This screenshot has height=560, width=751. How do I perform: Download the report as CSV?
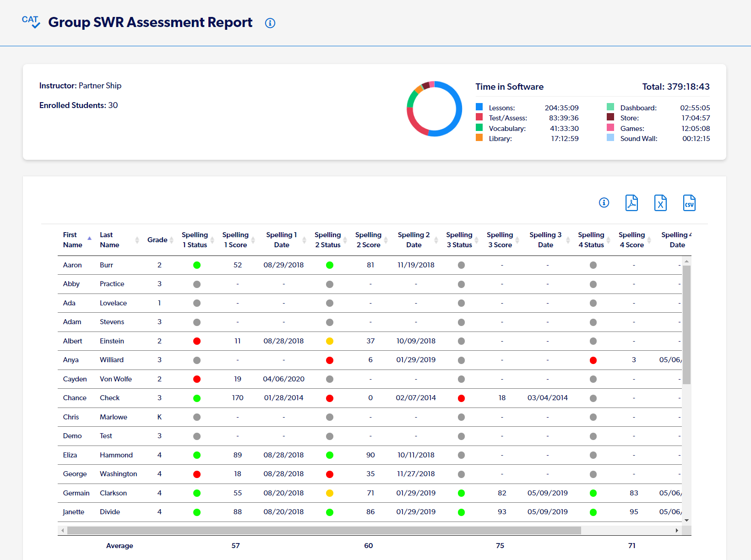pos(689,202)
